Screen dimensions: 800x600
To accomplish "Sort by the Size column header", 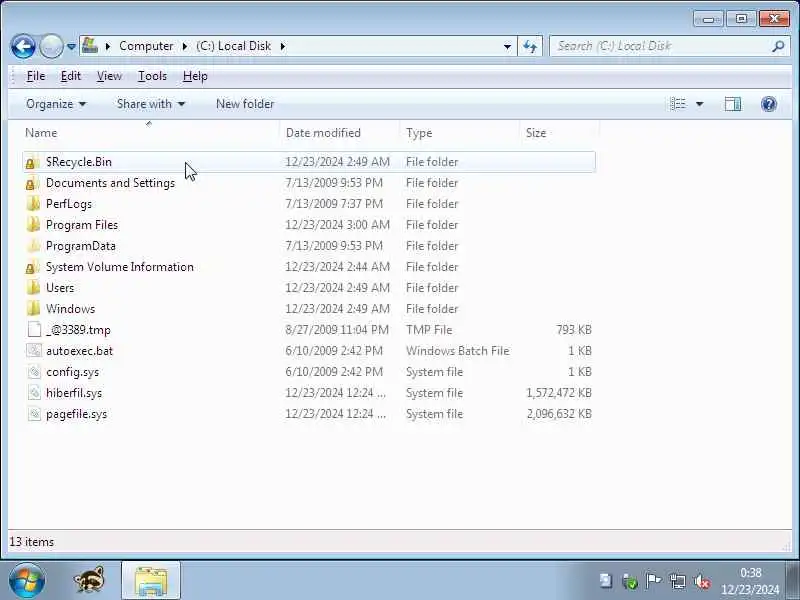I will (559, 133).
